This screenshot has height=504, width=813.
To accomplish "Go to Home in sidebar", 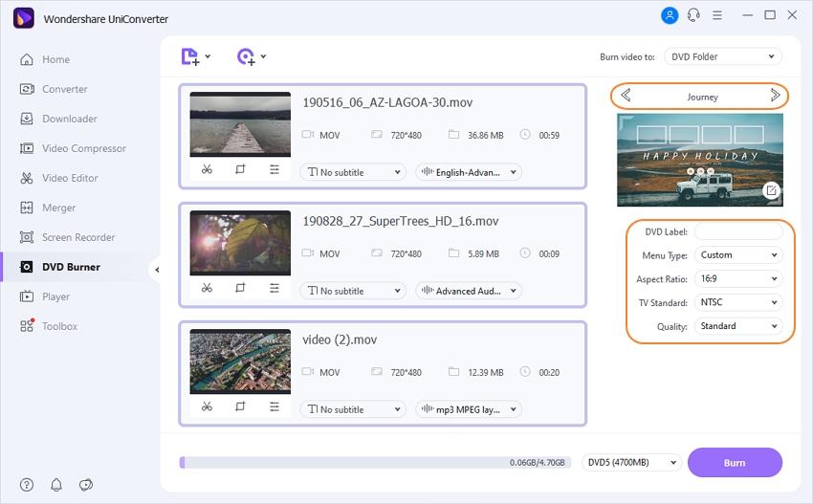I will click(x=56, y=59).
